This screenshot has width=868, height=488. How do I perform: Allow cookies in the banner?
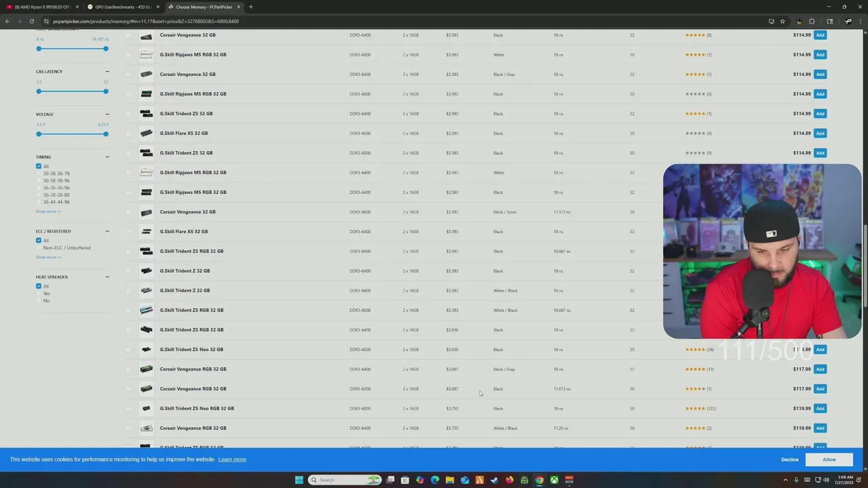pyautogui.click(x=829, y=460)
